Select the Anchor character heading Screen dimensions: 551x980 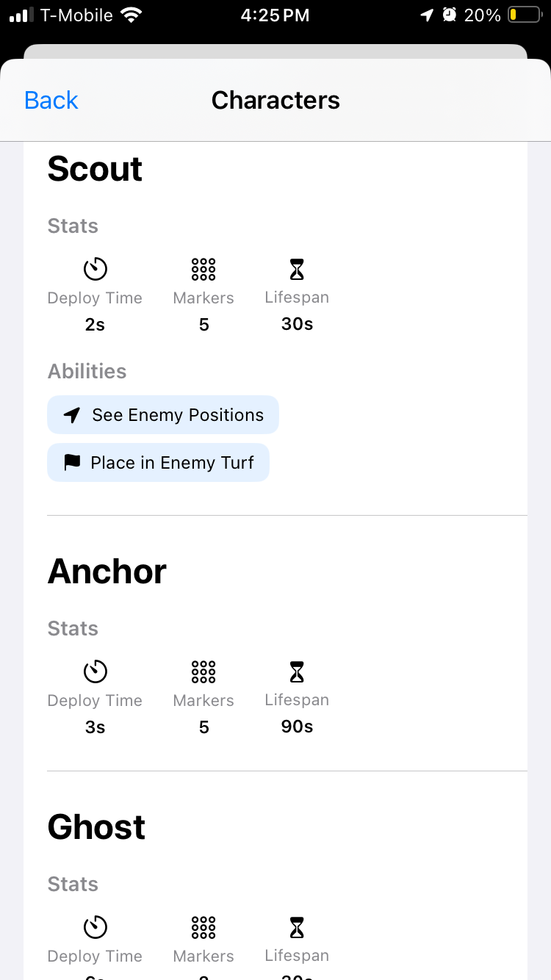click(107, 572)
